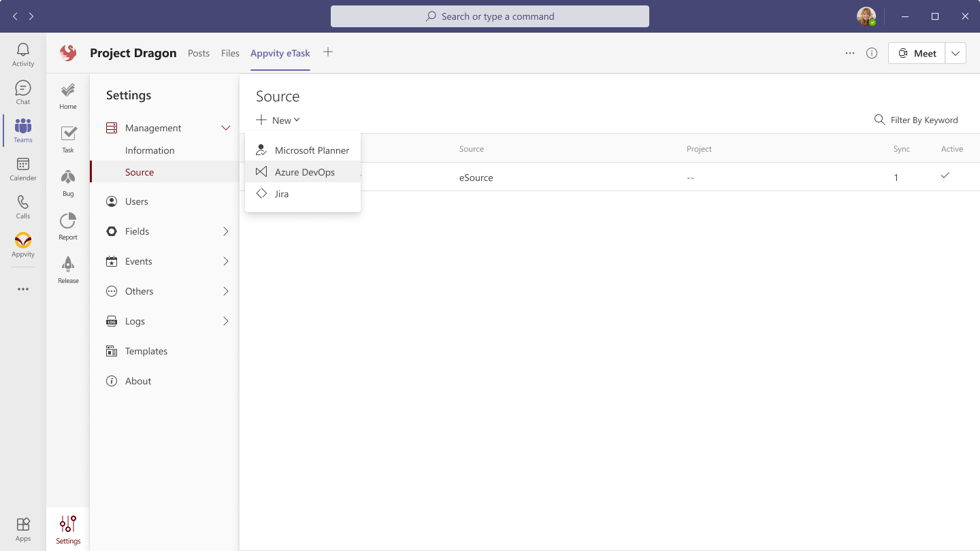The width and height of the screenshot is (980, 551).
Task: Expand the Fields settings section
Action: point(226,231)
